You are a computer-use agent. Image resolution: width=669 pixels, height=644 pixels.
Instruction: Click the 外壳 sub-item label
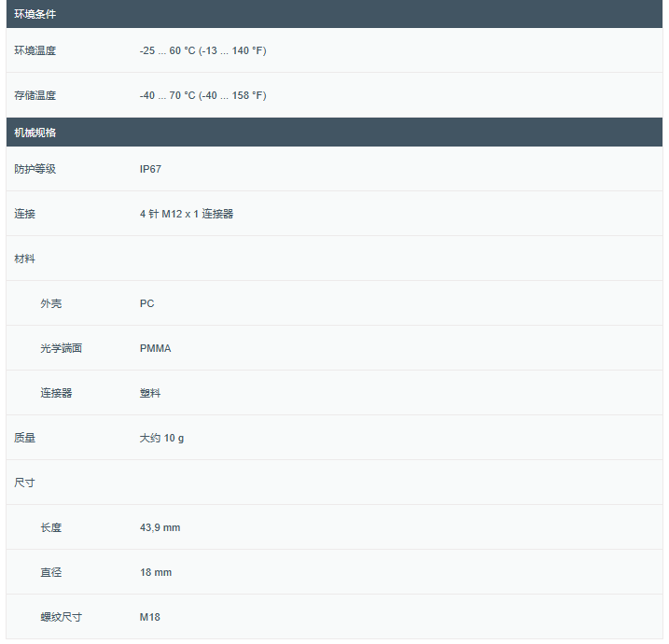pyautogui.click(x=51, y=303)
